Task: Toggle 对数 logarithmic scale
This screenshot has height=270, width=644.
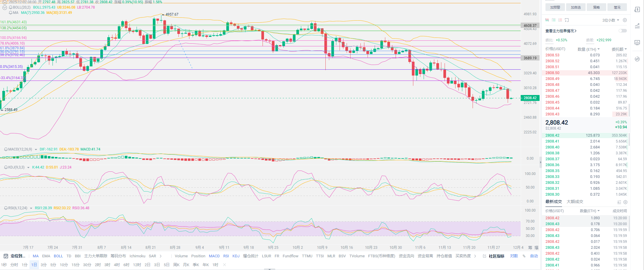Action: (x=514, y=256)
